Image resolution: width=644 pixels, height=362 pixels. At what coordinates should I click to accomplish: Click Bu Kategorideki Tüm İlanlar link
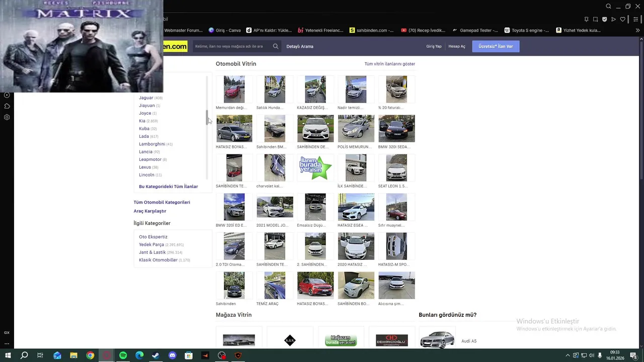pos(169,187)
